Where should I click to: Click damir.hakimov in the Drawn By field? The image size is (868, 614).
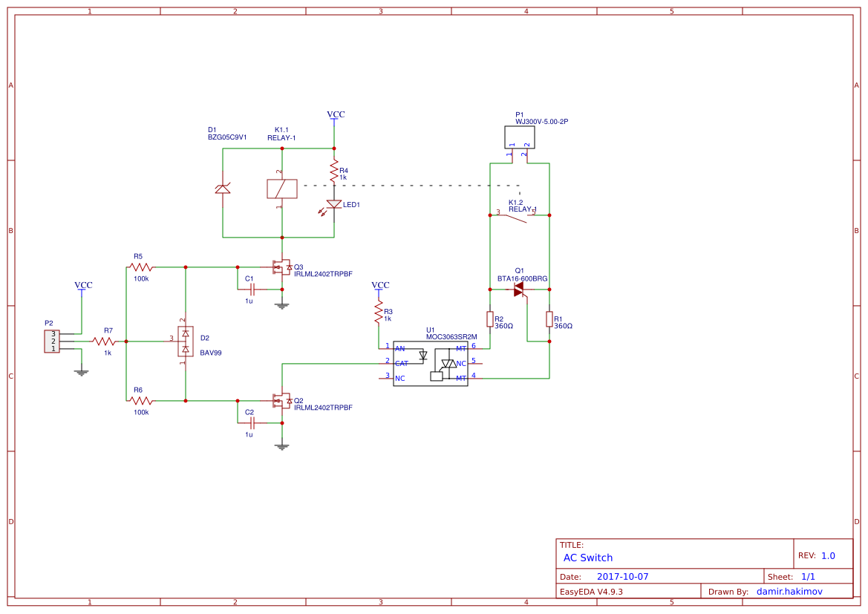(789, 590)
